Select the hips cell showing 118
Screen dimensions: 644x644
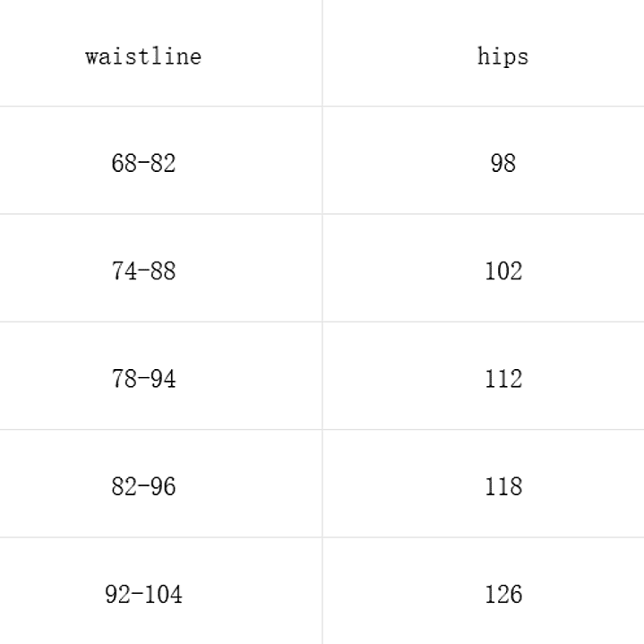502,486
